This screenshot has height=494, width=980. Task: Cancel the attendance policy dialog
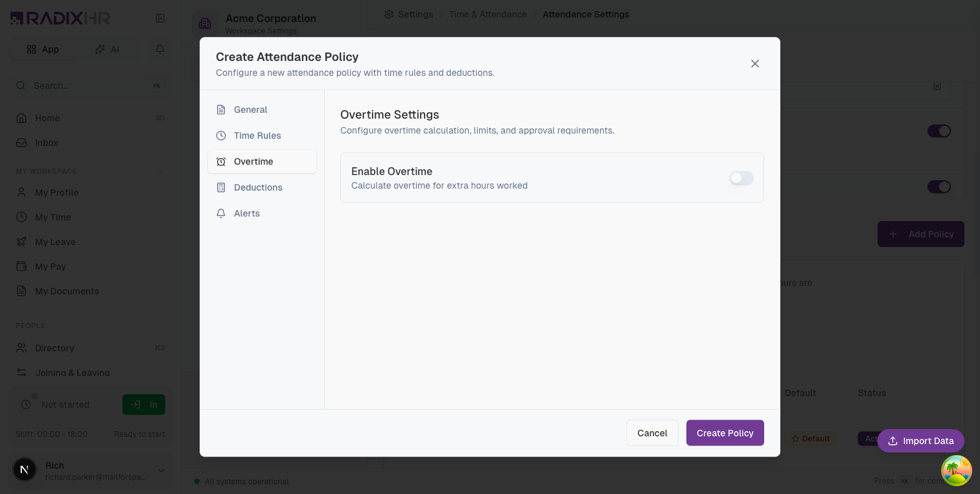pyautogui.click(x=652, y=433)
